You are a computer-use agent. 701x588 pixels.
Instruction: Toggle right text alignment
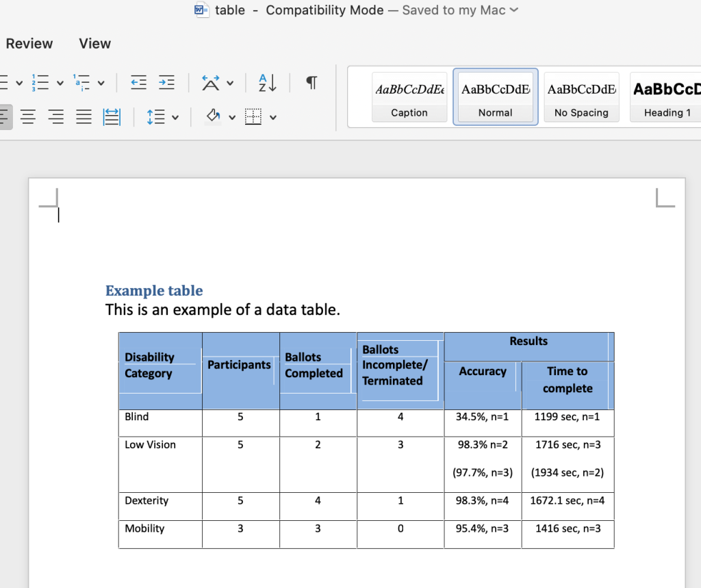(x=55, y=116)
